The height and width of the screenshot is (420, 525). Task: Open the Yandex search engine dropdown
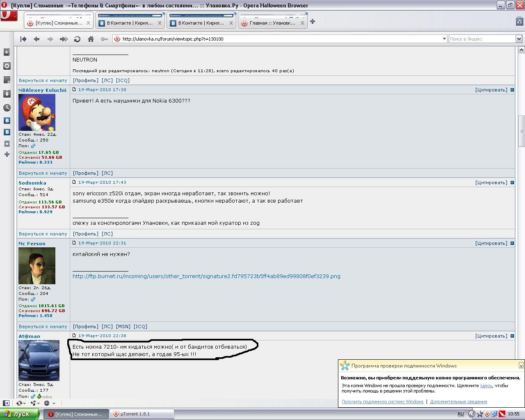click(518, 39)
